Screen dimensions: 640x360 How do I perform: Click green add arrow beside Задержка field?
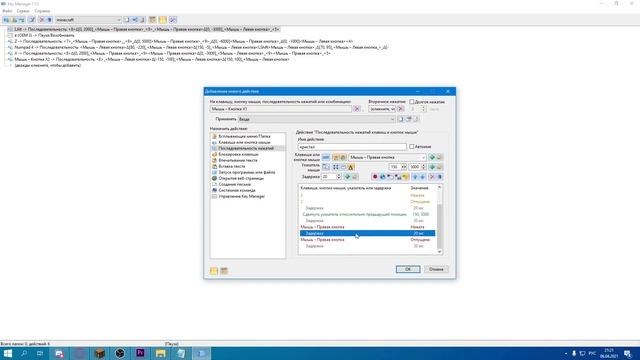[x=347, y=177]
